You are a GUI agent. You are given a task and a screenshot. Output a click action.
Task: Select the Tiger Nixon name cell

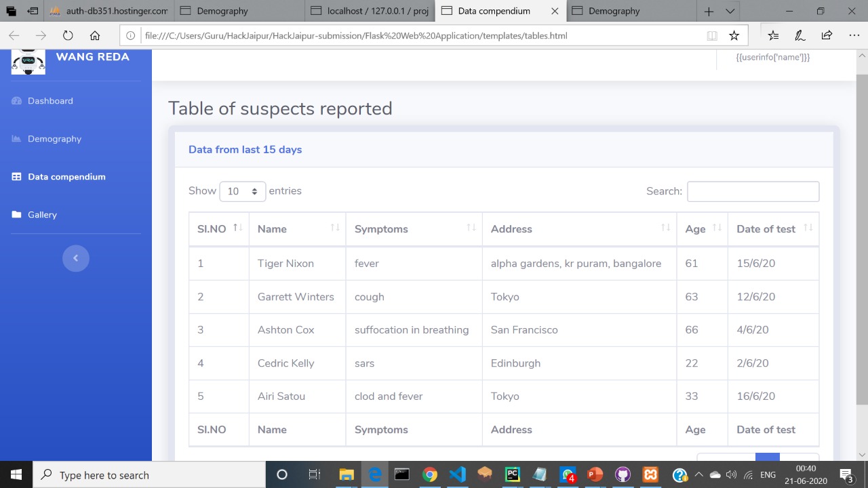click(x=298, y=264)
